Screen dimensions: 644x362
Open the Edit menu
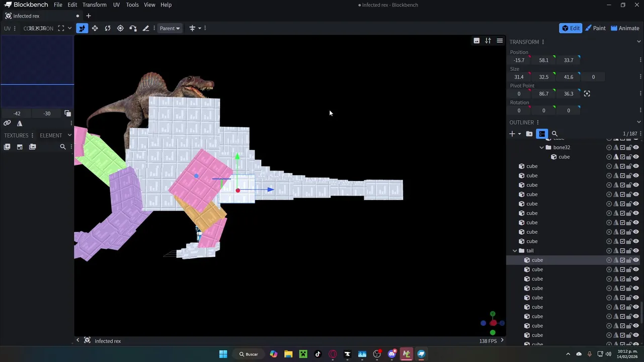coord(72,5)
